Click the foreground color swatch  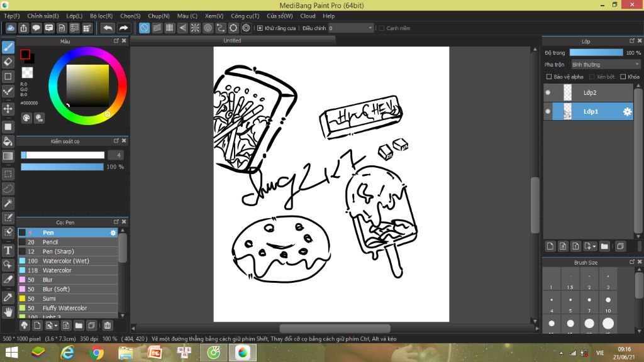[25, 54]
